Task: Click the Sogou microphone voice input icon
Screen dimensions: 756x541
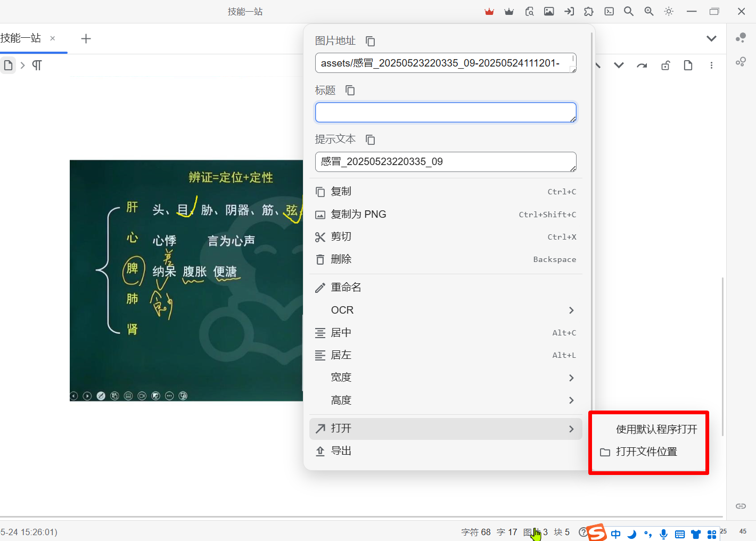Action: click(x=663, y=534)
